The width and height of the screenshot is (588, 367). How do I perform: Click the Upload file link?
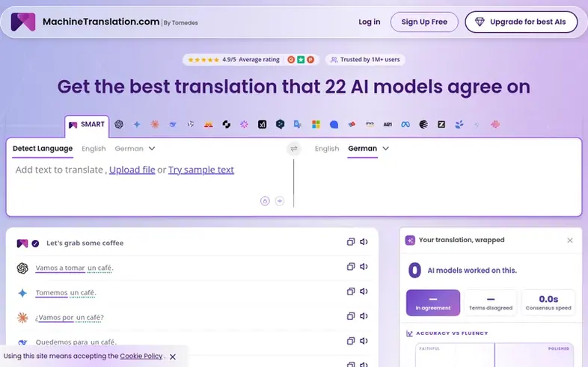(132, 170)
